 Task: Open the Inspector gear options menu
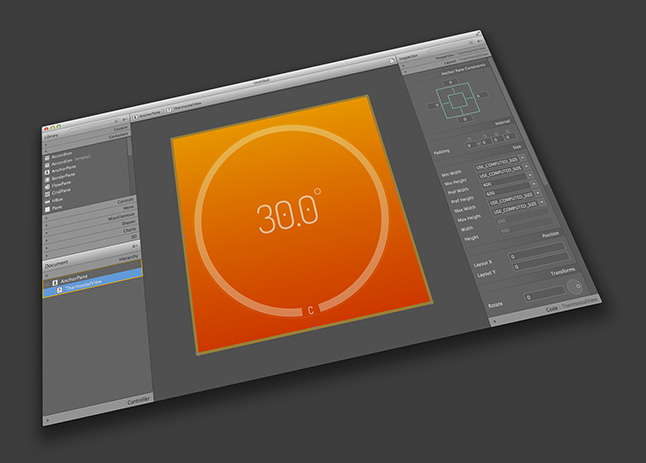479,41
